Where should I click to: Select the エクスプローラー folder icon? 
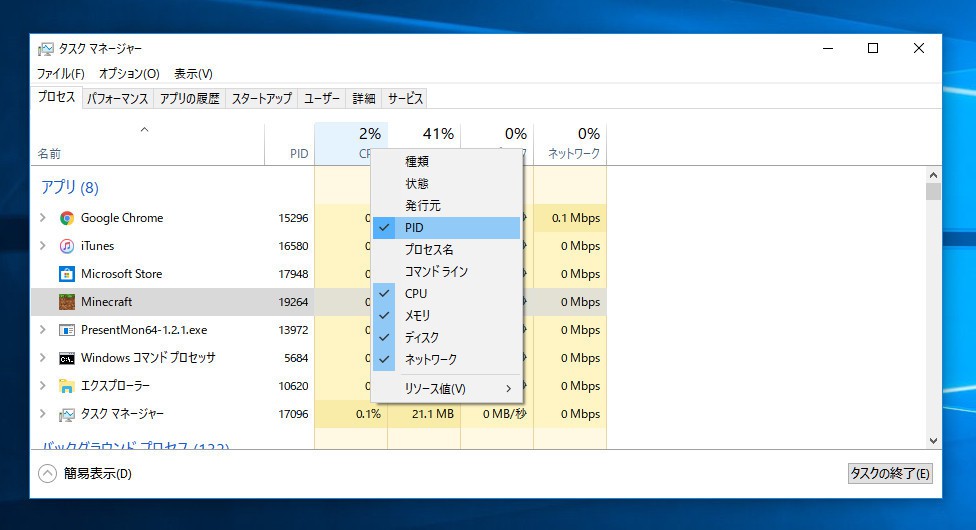tap(67, 386)
